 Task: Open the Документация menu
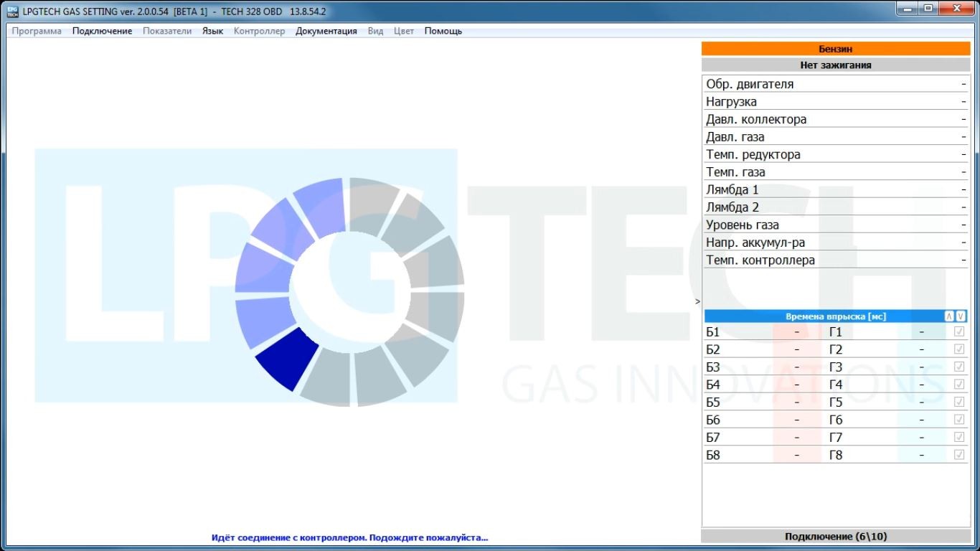point(326,31)
